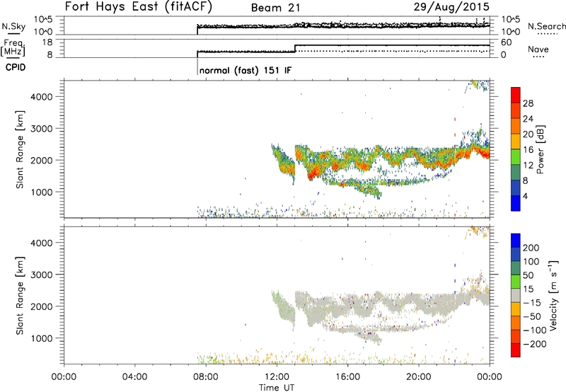Viewport: 566px width, 392px height.
Task: Click the dotted line sample under 'N.Search'
Action: tap(548, 34)
